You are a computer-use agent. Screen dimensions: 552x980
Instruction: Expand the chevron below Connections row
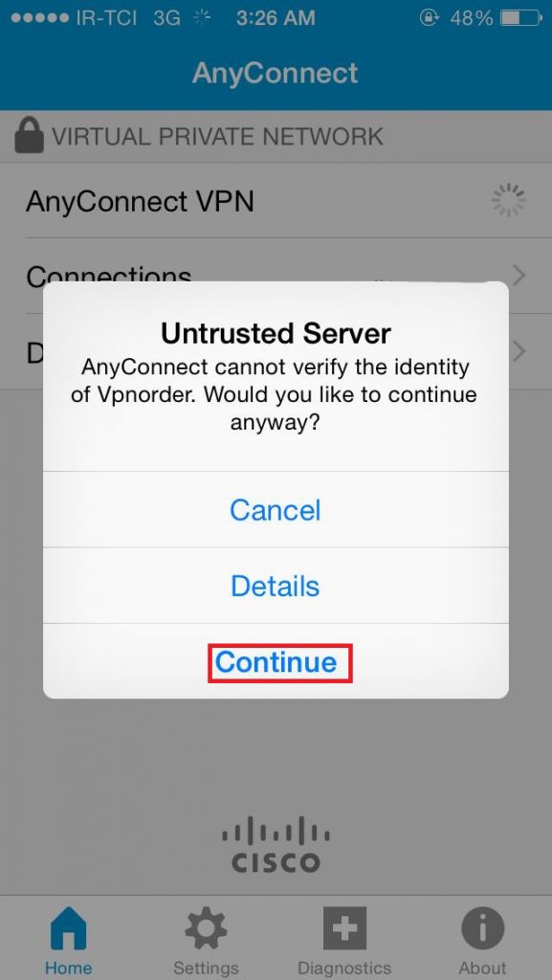(519, 351)
